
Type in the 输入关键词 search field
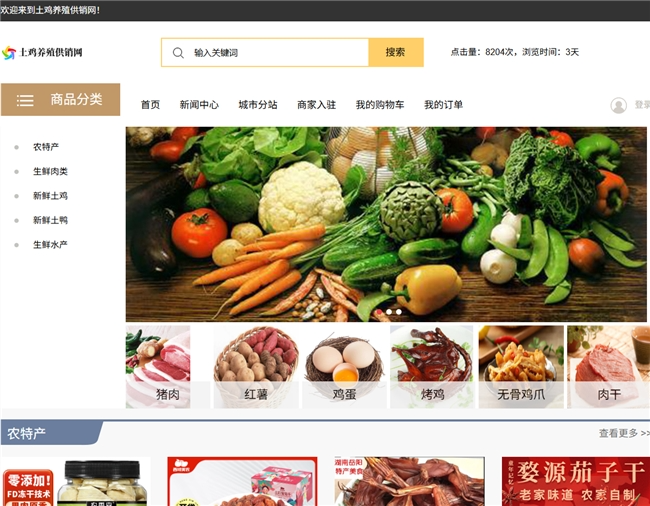[x=275, y=53]
